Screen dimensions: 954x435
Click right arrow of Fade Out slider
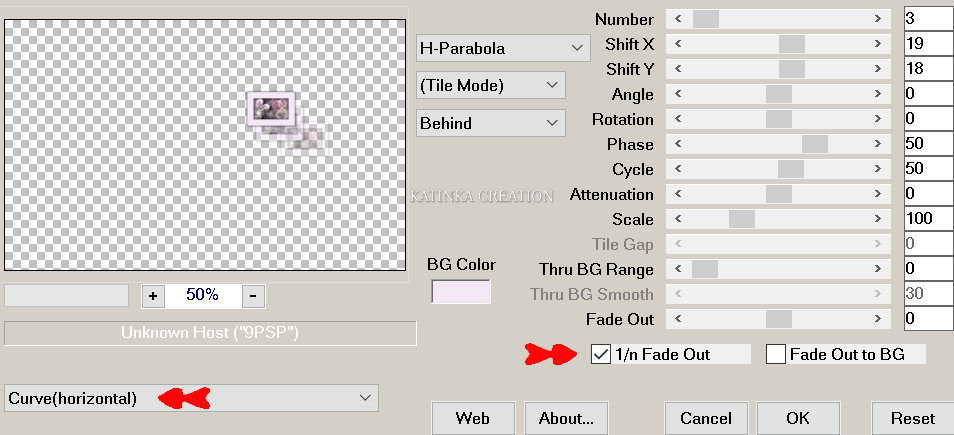tap(879, 319)
